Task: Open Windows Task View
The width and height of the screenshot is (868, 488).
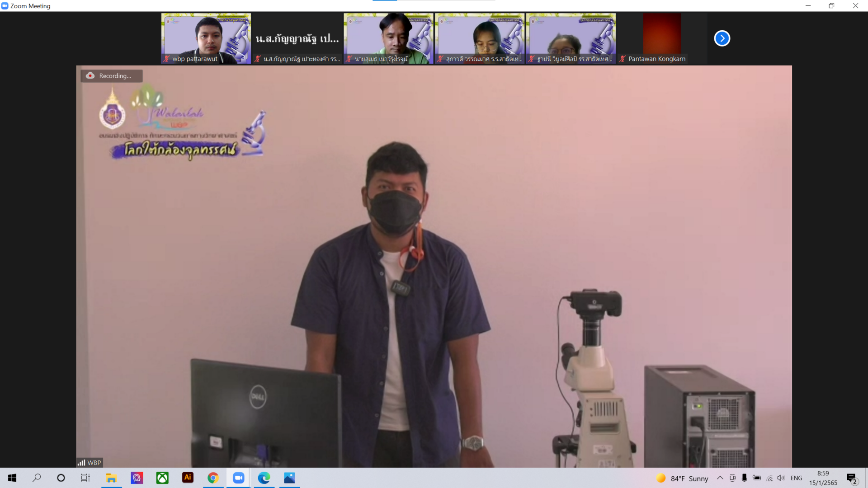Action: pyautogui.click(x=85, y=478)
